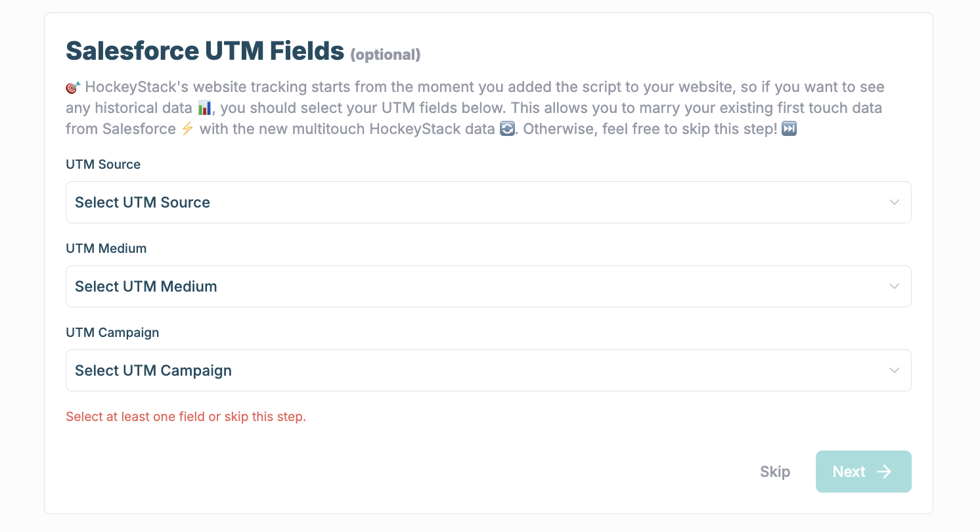Click the Salesforce UTM Fields heading
Image resolution: width=980 pixels, height=532 pixels.
pyautogui.click(x=205, y=51)
